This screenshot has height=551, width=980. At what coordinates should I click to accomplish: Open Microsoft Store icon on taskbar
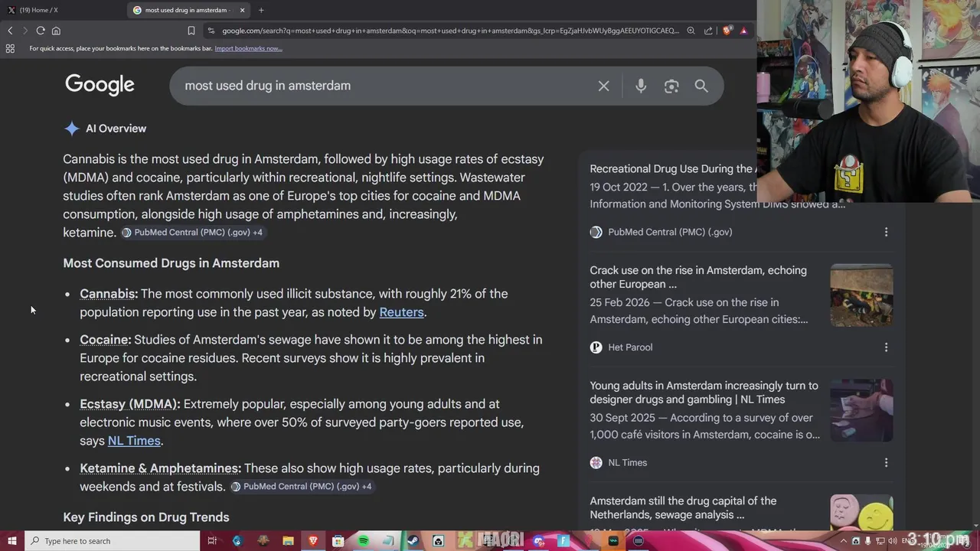[338, 541]
